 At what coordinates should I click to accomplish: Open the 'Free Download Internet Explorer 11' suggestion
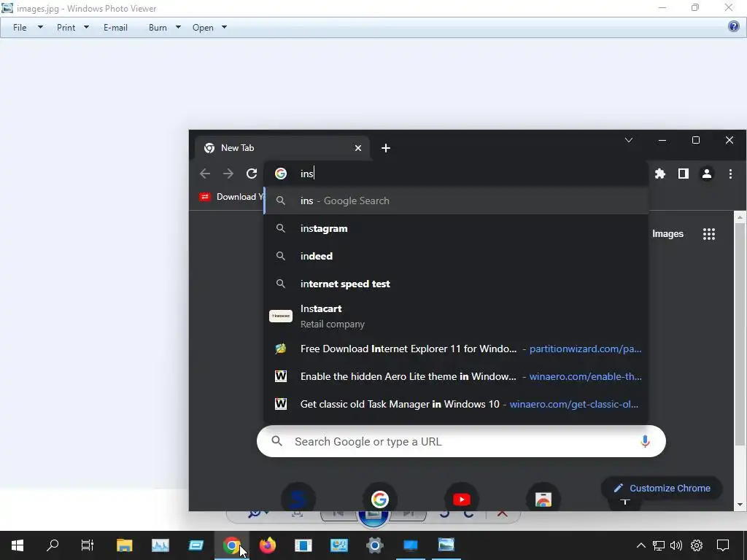click(456, 349)
